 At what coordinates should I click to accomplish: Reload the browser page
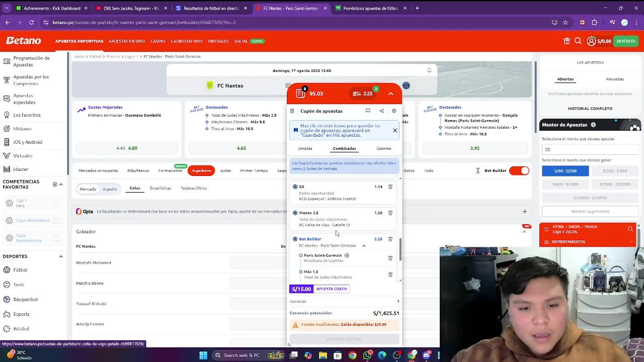pos(31,22)
